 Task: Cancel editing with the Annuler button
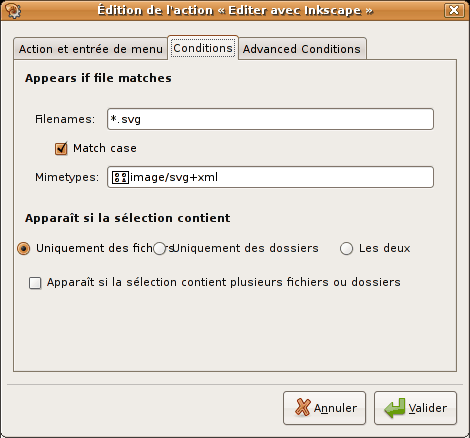coord(325,408)
